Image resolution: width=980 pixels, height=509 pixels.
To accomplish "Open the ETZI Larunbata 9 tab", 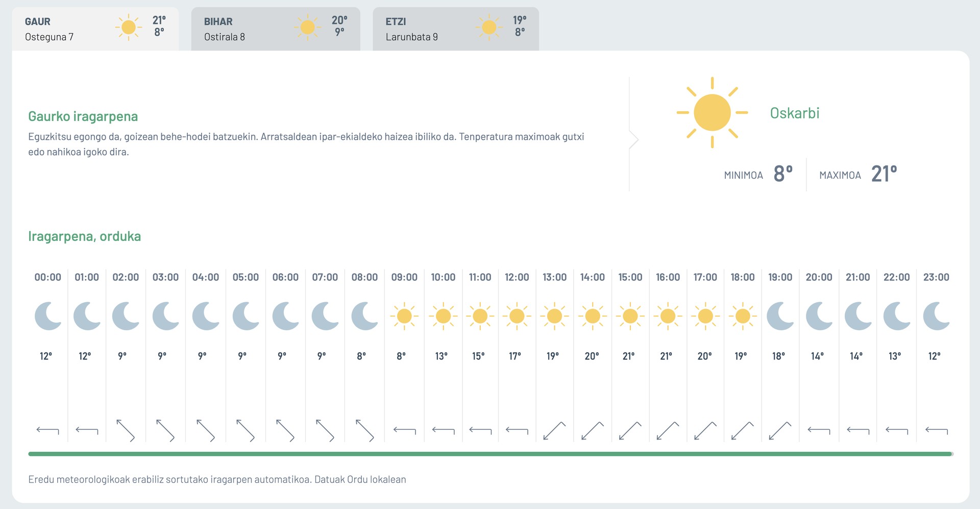I will point(456,29).
